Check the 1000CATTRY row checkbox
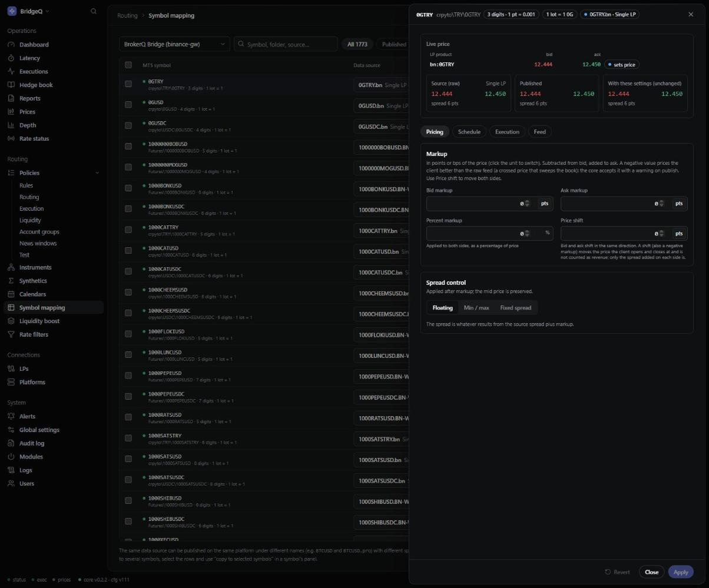 tap(128, 230)
